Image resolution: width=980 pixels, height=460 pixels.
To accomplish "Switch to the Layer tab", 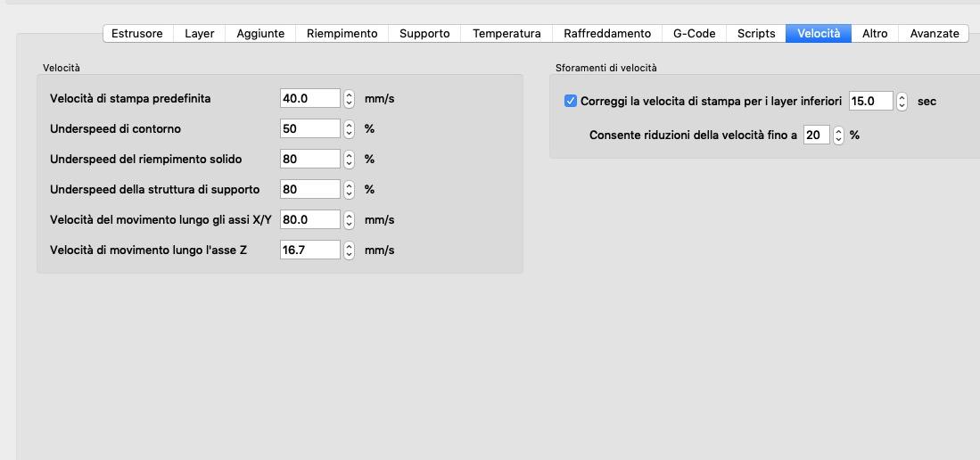I will [200, 34].
